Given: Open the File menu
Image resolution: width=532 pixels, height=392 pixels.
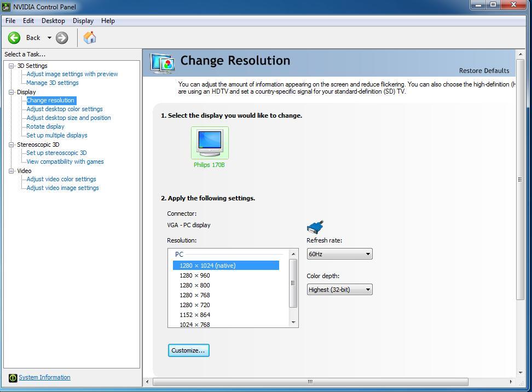Looking at the screenshot, I should coord(10,21).
